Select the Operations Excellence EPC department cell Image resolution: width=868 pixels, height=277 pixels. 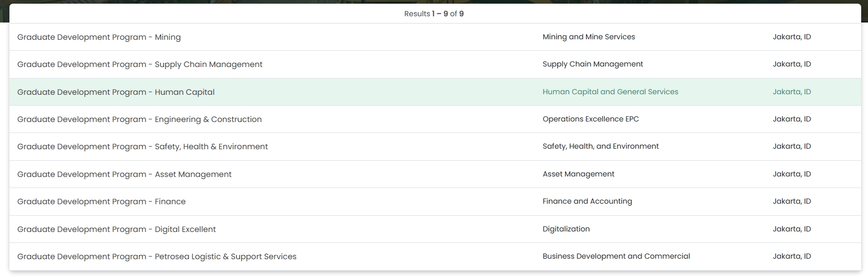point(591,119)
